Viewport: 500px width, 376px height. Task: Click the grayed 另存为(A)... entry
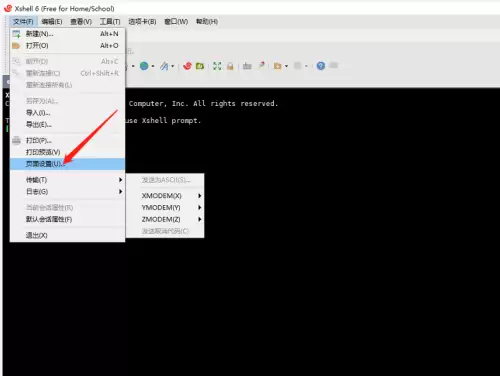coord(67,101)
